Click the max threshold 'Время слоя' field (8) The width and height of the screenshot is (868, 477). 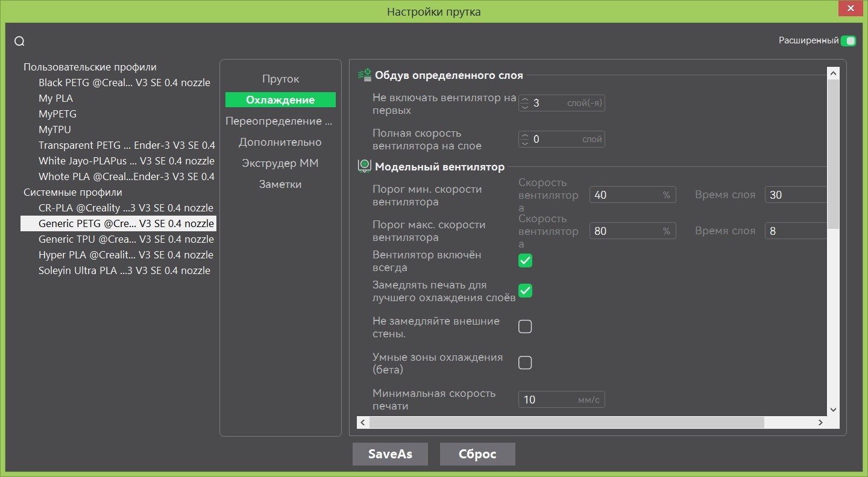[x=796, y=231]
